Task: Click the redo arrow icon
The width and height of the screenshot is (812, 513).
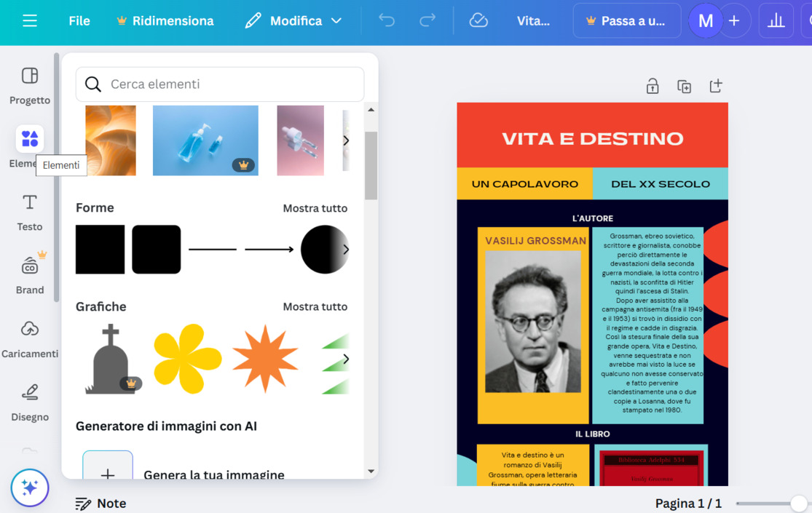Action: coord(427,21)
